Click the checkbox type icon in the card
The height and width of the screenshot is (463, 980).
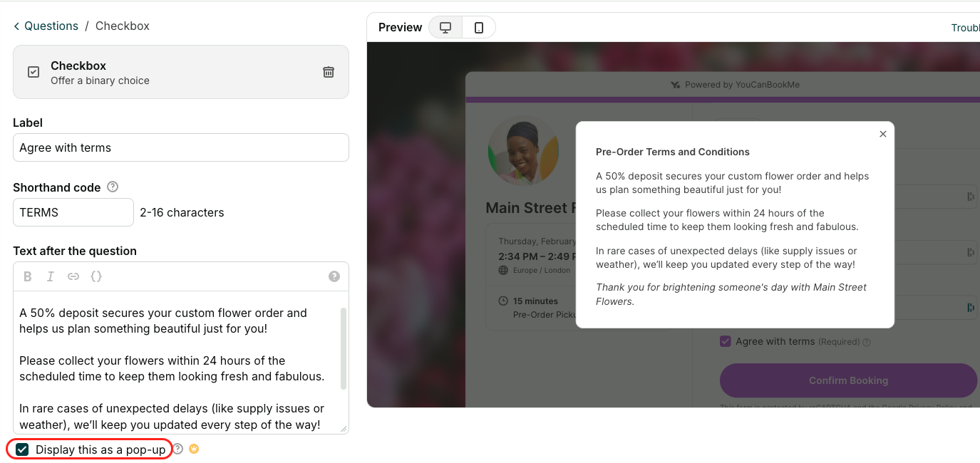[33, 72]
